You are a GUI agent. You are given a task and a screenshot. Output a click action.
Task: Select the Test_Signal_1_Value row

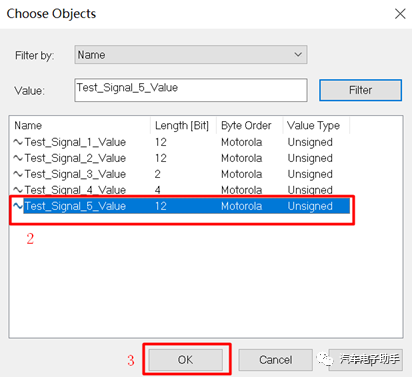[180, 142]
